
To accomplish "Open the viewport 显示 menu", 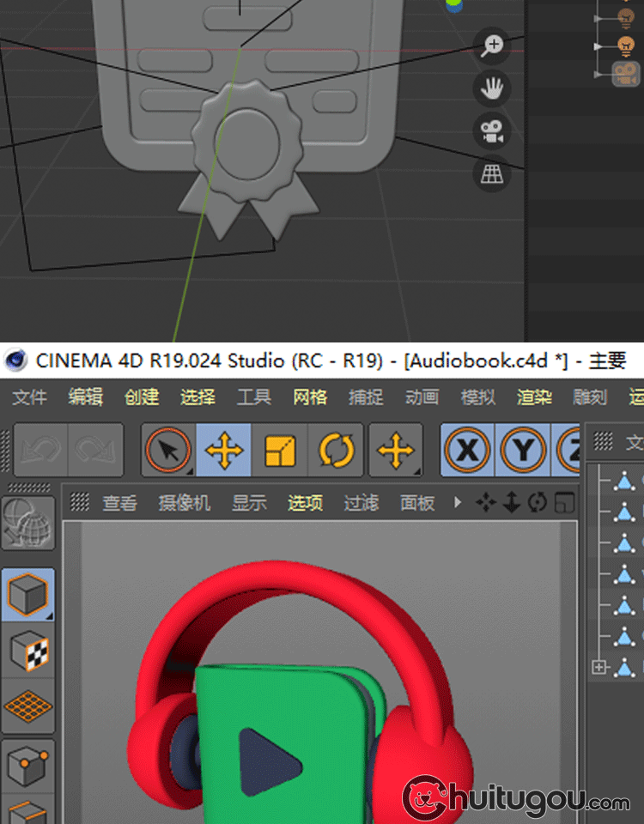I will pos(250,504).
